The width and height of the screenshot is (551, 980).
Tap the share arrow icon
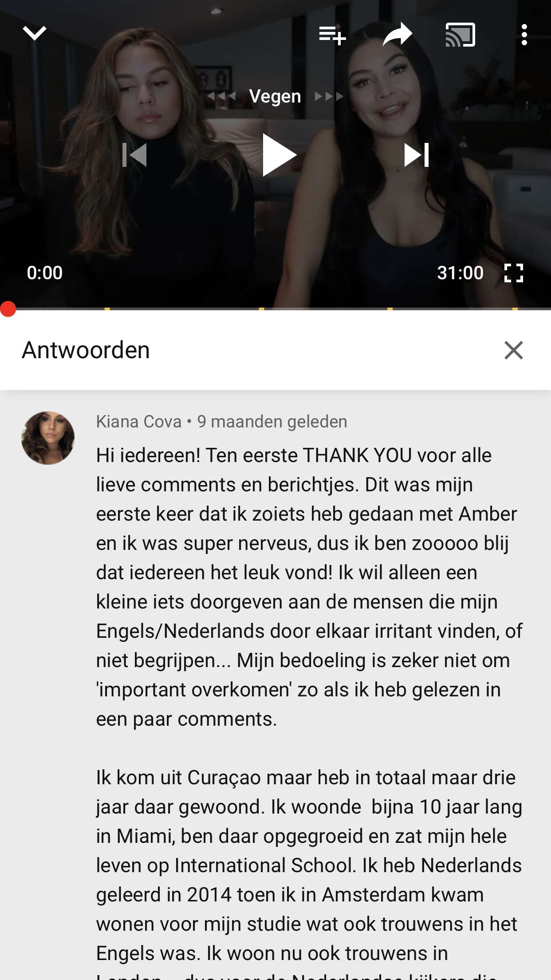(398, 34)
